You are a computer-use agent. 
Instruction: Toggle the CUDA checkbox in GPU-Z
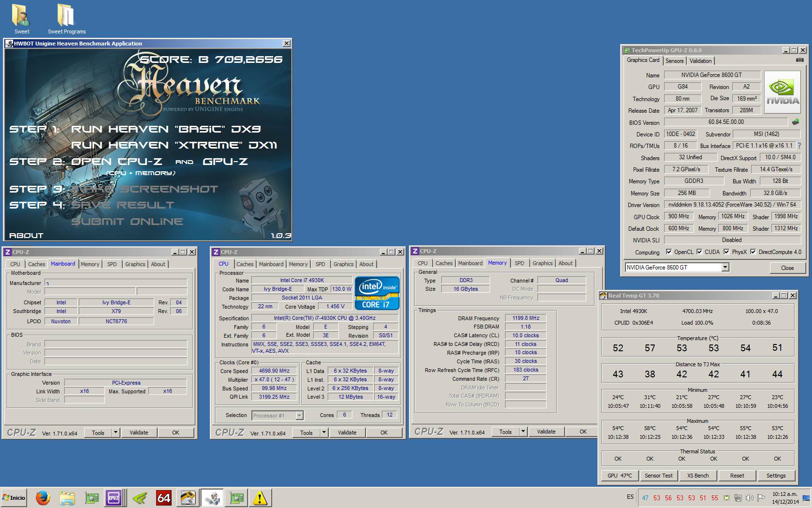click(699, 252)
